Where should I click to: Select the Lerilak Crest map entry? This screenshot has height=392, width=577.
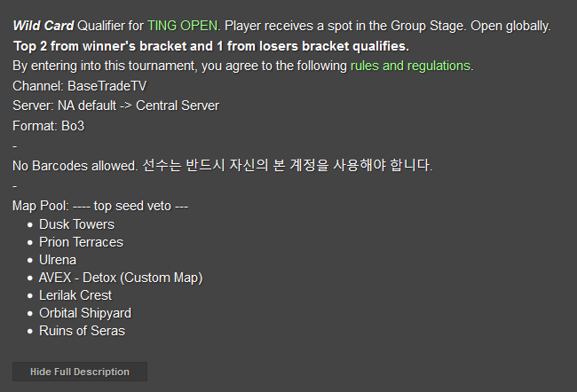(75, 295)
